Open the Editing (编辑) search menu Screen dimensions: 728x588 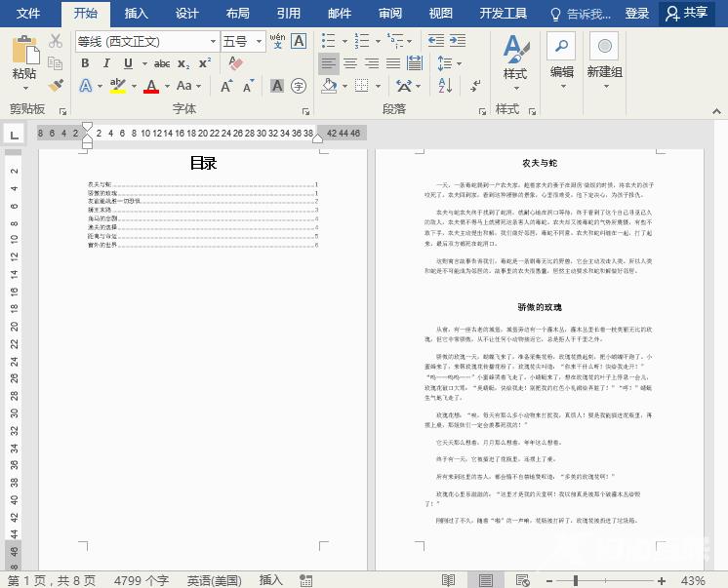tap(561, 59)
